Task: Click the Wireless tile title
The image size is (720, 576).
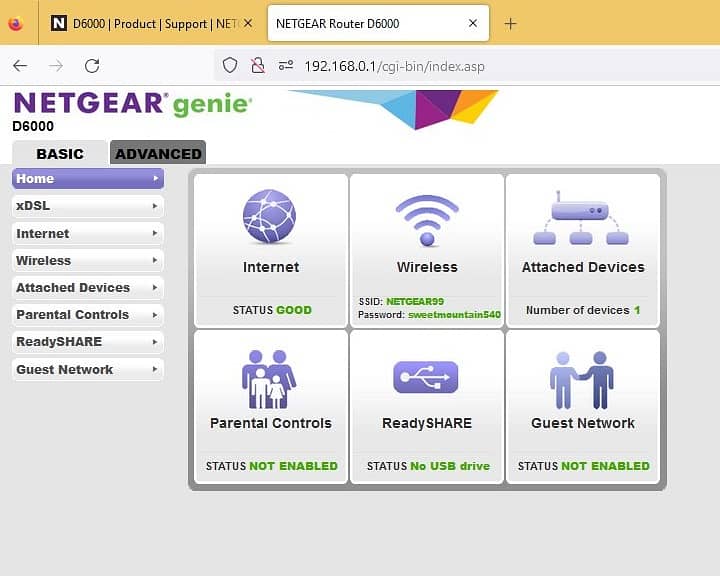Action: click(427, 267)
